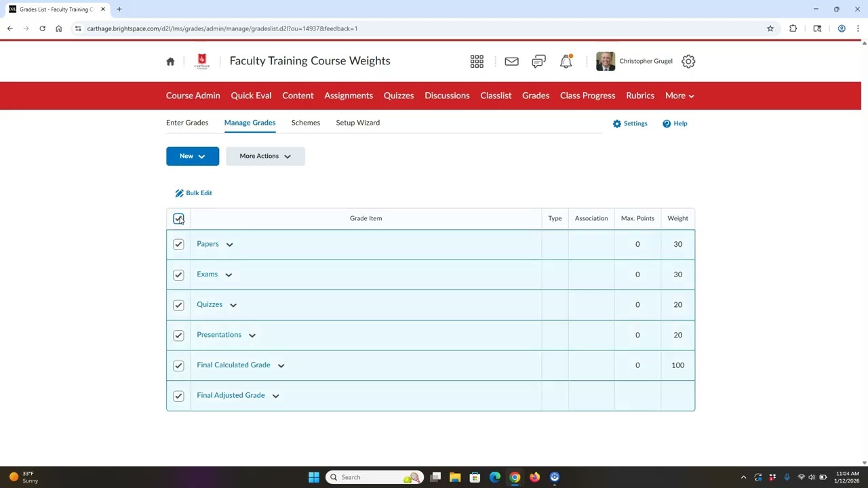Switch to the Enter Grades tab

(187, 123)
